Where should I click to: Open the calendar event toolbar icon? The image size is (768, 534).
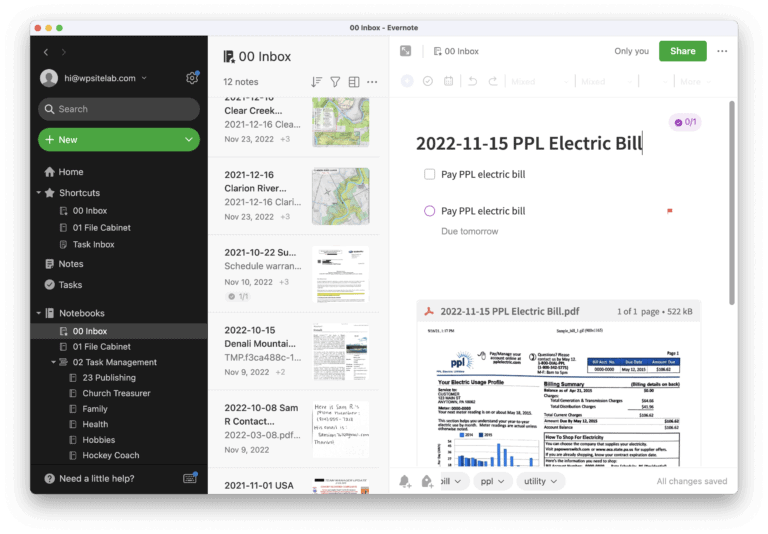pyautogui.click(x=448, y=81)
